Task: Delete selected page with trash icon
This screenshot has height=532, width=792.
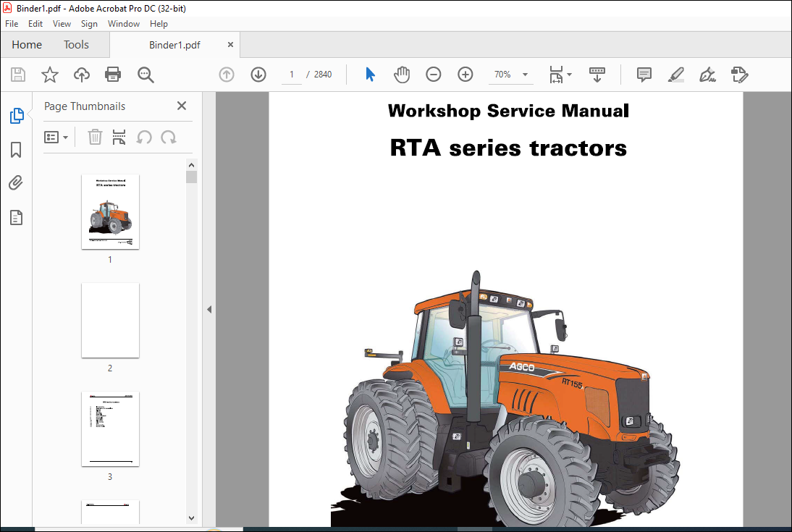Action: [95, 137]
